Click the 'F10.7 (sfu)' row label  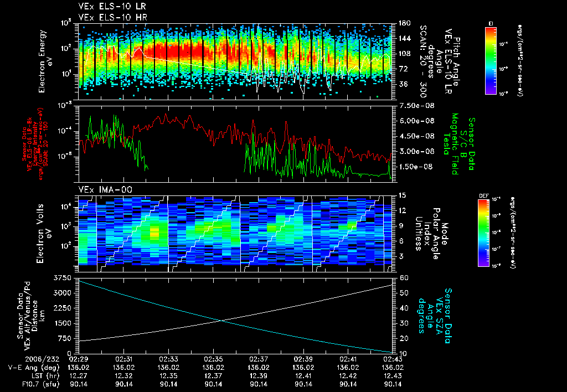(40, 384)
